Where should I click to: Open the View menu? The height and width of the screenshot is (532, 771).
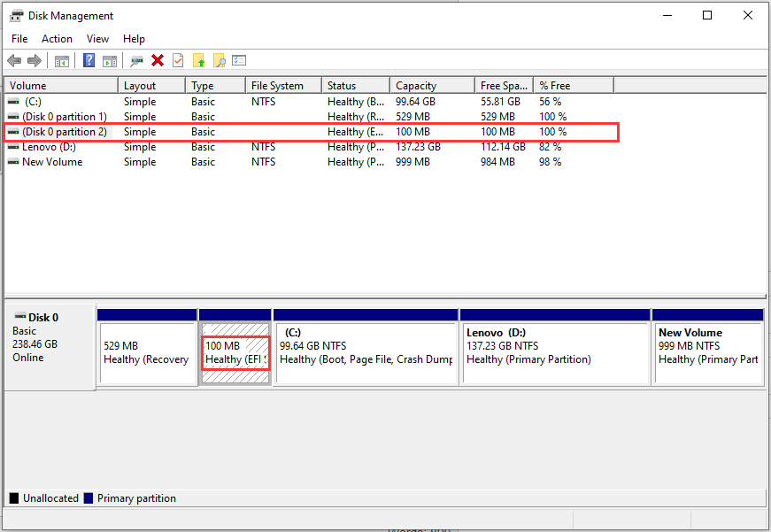pyautogui.click(x=97, y=38)
